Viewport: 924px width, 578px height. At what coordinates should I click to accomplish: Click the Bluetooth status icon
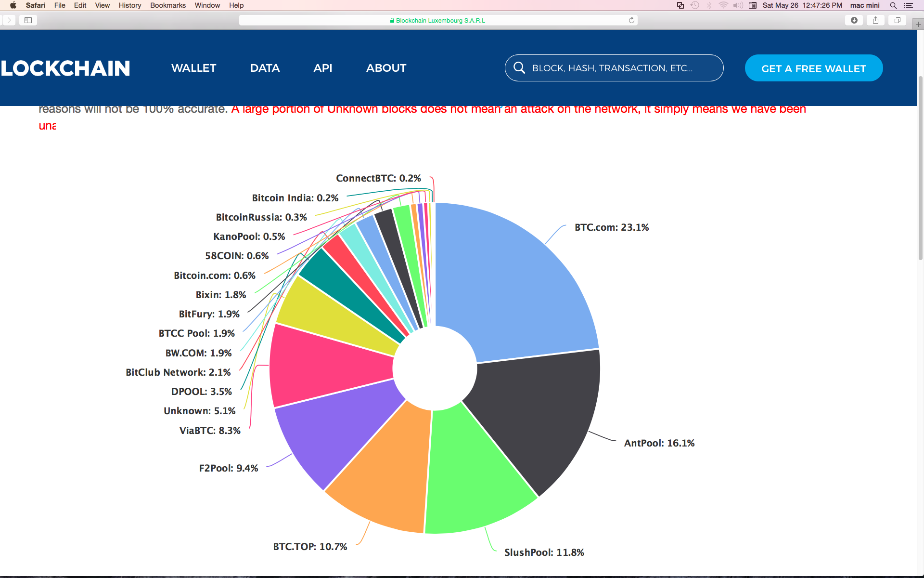point(709,5)
